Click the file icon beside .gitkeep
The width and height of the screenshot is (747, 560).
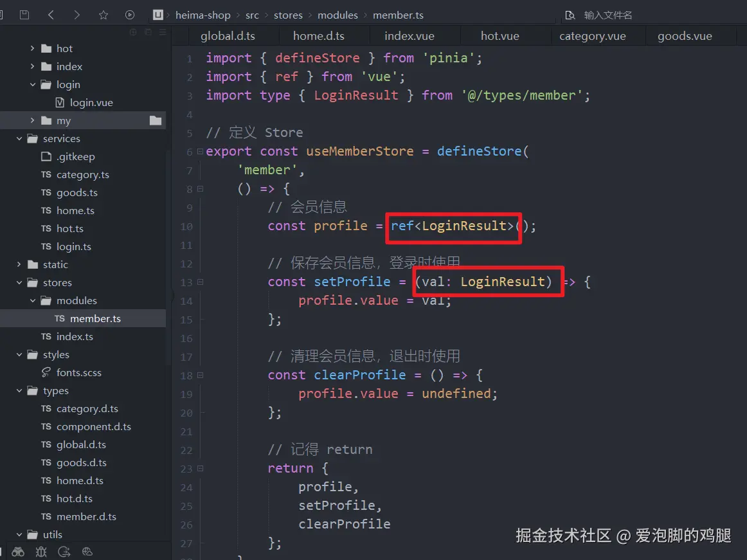[x=46, y=156]
